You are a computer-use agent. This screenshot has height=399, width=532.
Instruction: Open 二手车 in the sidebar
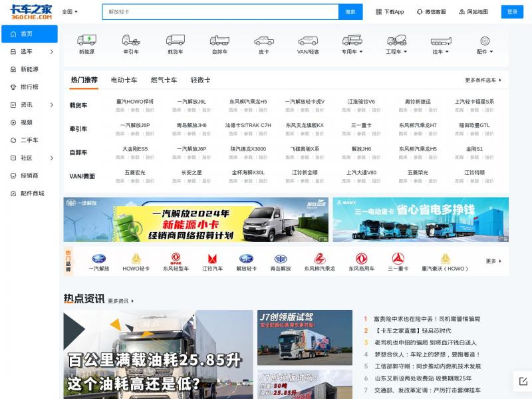point(29,140)
